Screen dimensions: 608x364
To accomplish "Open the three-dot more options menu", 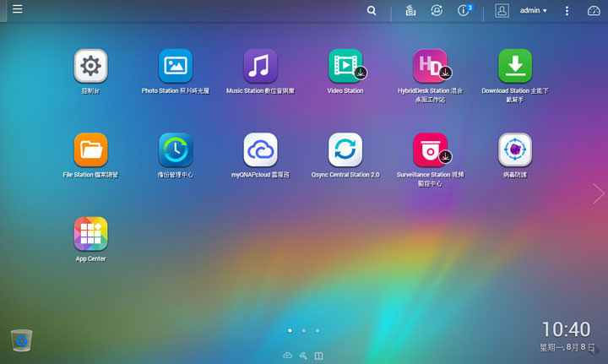I will (567, 10).
